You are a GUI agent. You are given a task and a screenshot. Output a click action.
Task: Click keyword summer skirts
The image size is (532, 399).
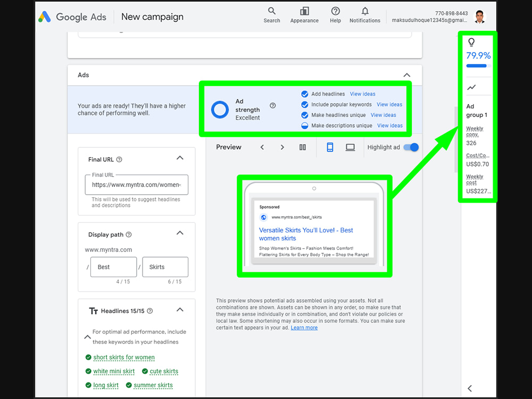point(153,385)
